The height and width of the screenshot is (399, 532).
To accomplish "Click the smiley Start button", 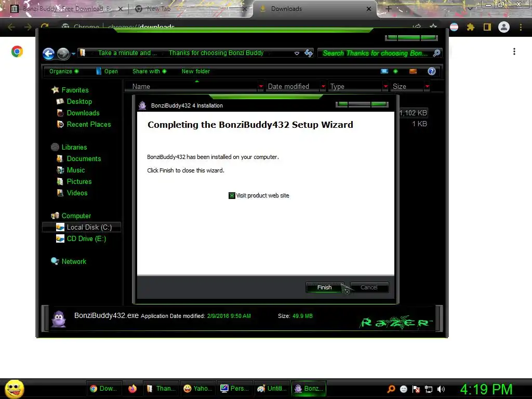I will tap(14, 389).
